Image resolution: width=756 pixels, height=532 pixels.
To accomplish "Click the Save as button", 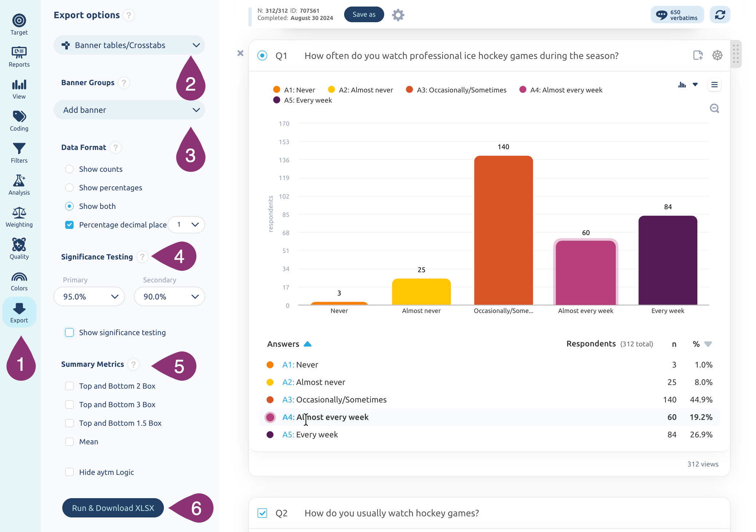I will pos(364,15).
